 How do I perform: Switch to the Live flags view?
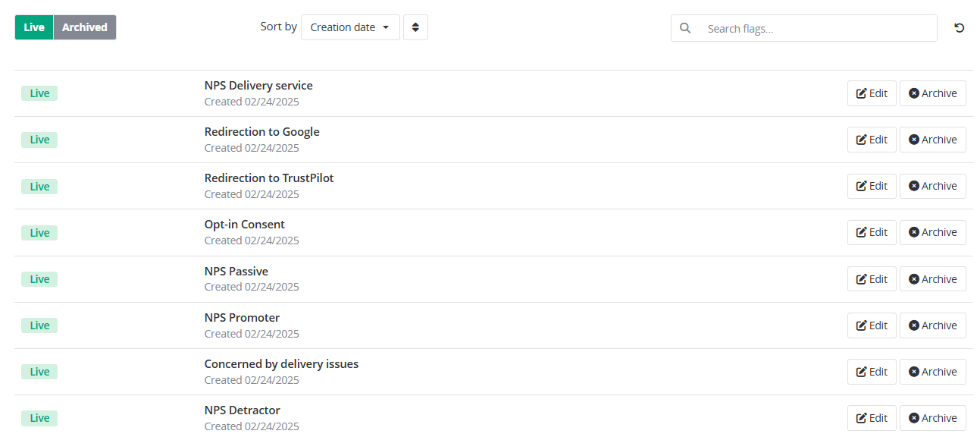tap(34, 27)
